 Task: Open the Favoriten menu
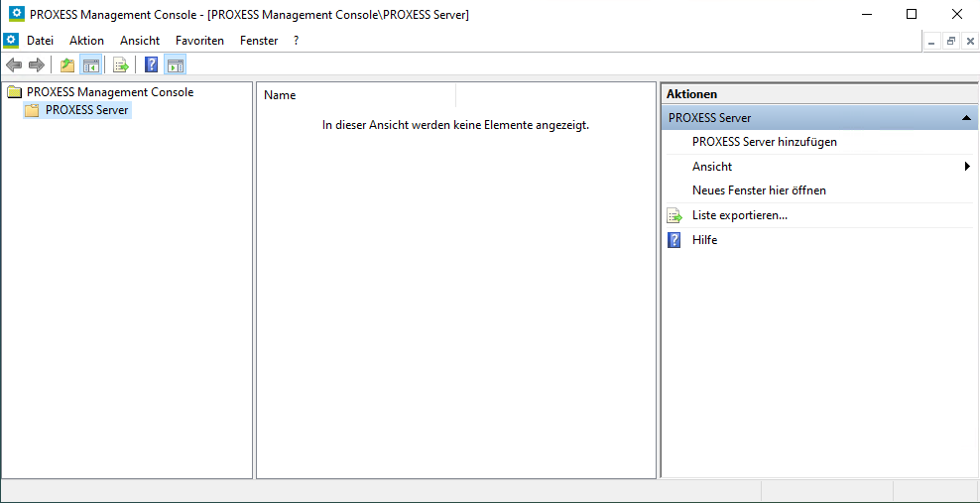[200, 41]
